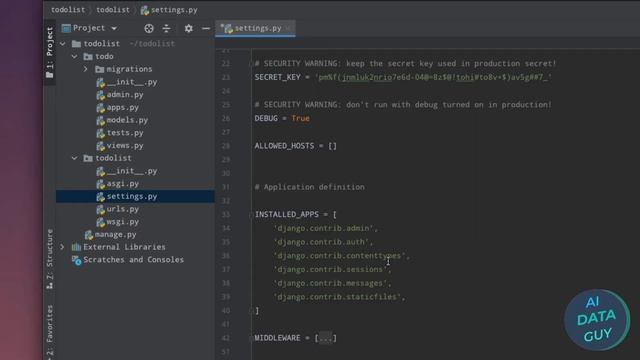
Task: Collapse the todolist root folder
Action: pyautogui.click(x=63, y=44)
